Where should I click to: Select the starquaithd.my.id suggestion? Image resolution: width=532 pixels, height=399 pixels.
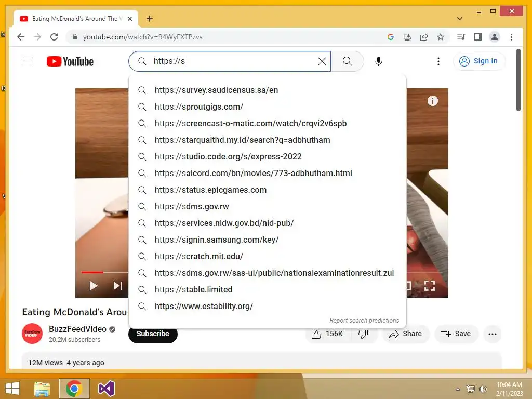coord(268,140)
